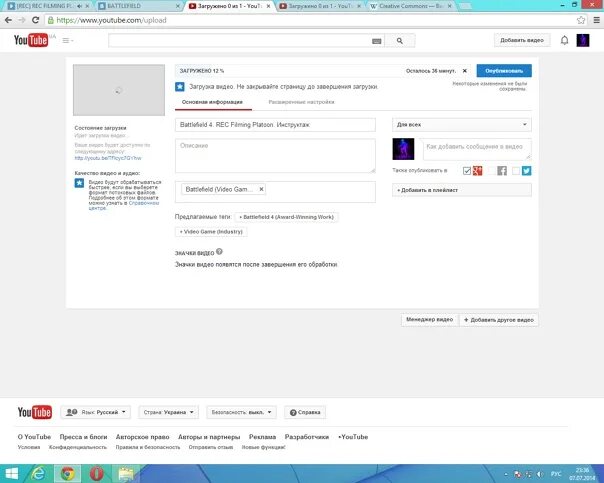The height and width of the screenshot is (483, 604).
Task: Open the Windows Start button
Action: [11, 474]
